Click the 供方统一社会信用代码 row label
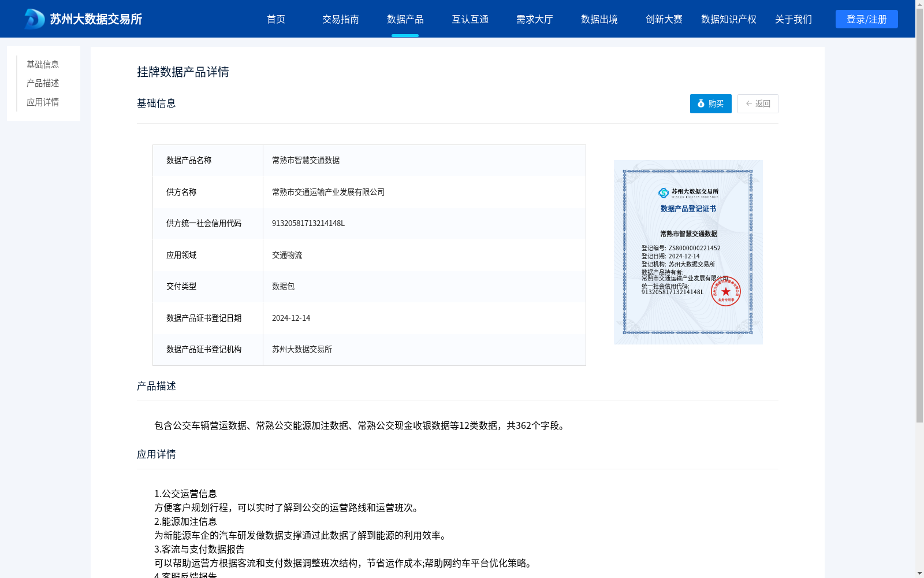The image size is (924, 578). point(204,223)
